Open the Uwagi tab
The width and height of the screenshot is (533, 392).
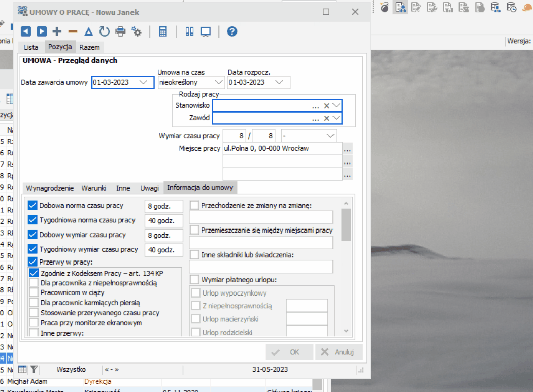[150, 188]
